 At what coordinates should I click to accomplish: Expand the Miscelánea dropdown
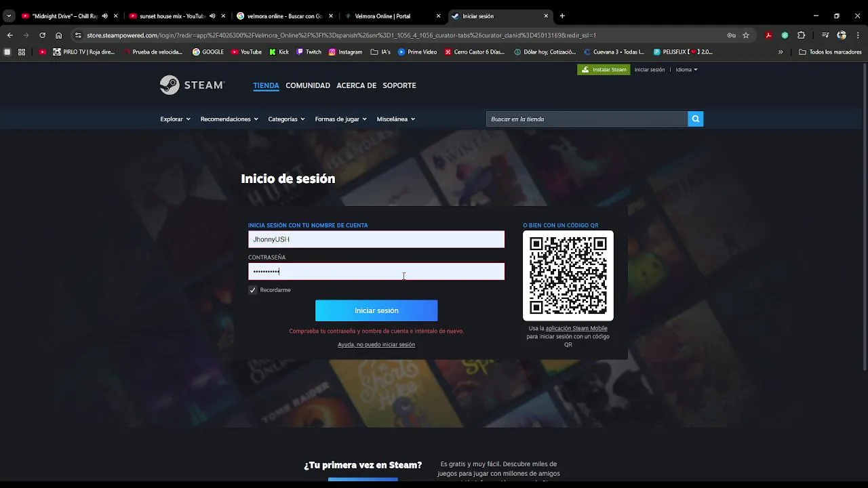(395, 119)
